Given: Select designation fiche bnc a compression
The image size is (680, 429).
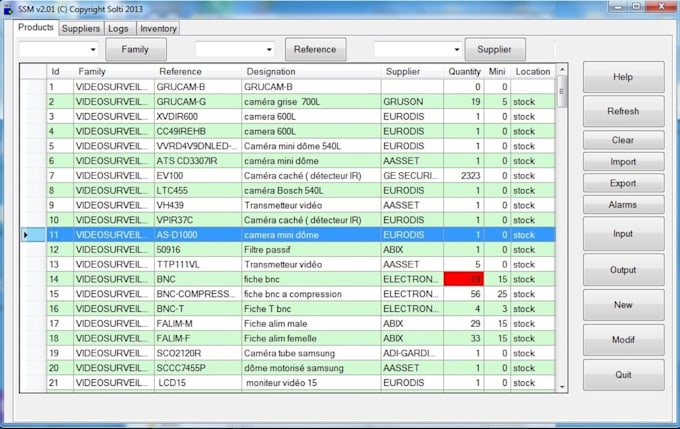Looking at the screenshot, I should (311, 294).
